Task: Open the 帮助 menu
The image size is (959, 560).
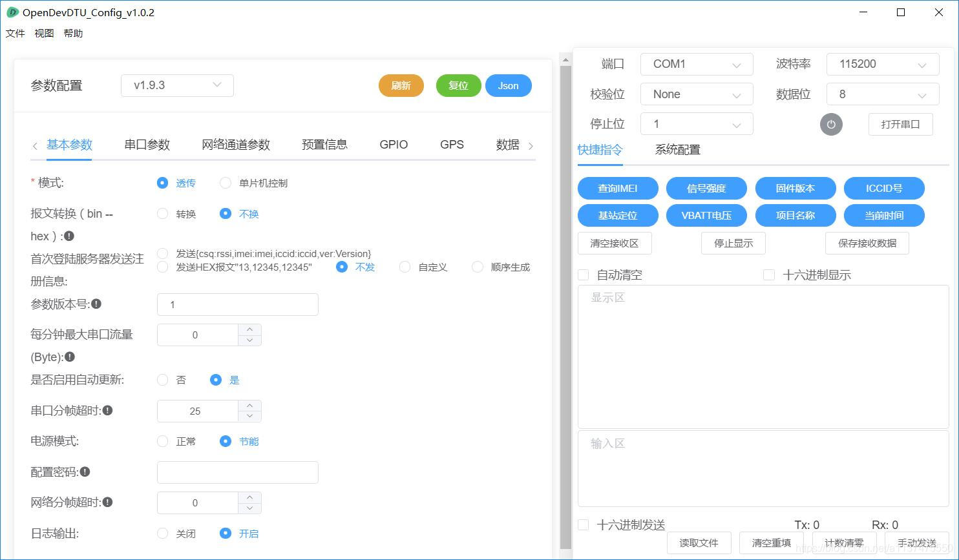Action: (73, 33)
